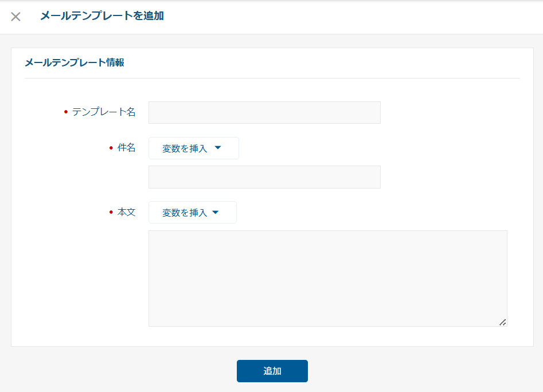This screenshot has height=392, width=543.
Task: Expand the 本文 変数を挿入 dropdown
Action: (192, 213)
